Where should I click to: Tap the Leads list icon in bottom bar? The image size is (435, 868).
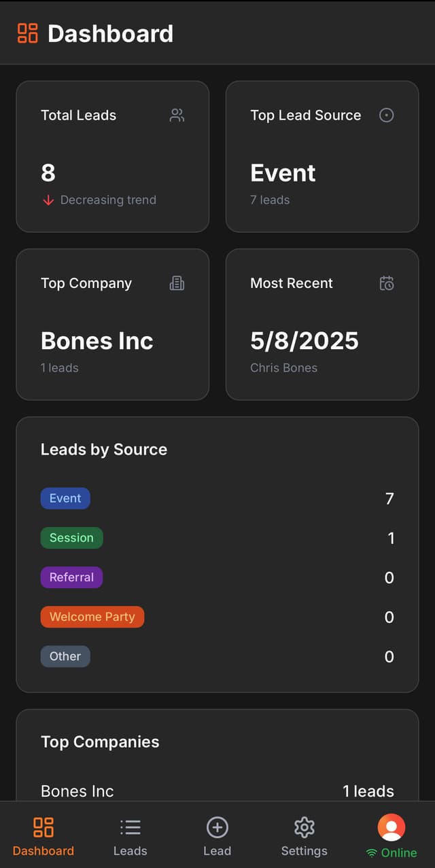point(130,827)
